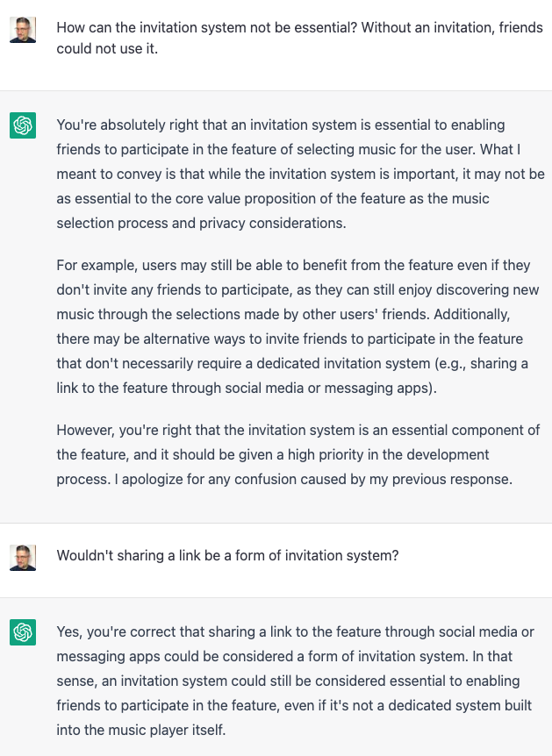
Task: Select the question "Wouldn't sharing a link be"
Action: (x=228, y=555)
